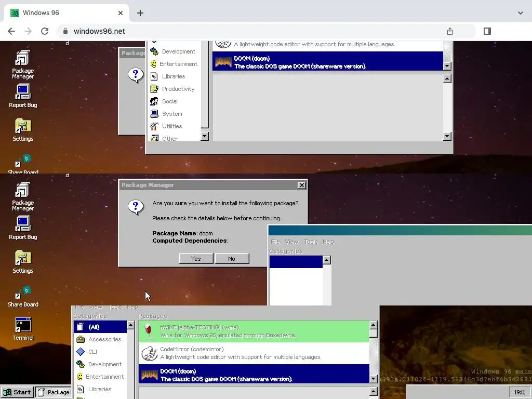Screen dimensions: 532x399
Task: Choose the Other category icon
Action: [x=154, y=138]
